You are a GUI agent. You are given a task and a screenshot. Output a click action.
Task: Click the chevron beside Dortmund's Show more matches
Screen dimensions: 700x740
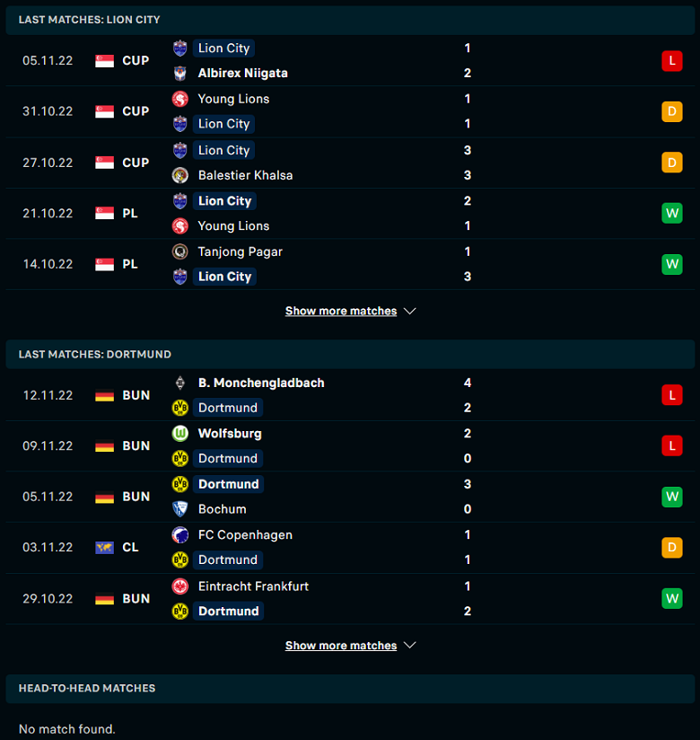[410, 645]
